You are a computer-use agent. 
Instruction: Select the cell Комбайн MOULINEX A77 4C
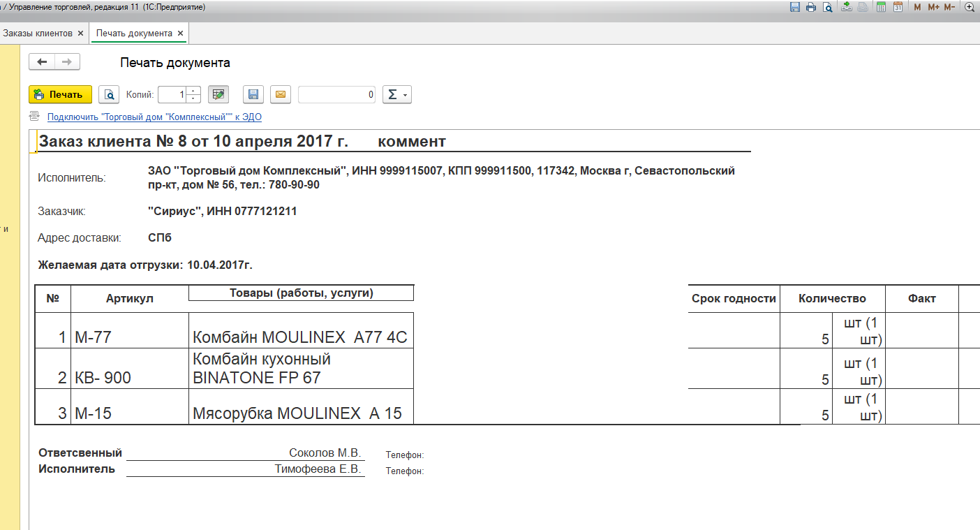pyautogui.click(x=300, y=337)
